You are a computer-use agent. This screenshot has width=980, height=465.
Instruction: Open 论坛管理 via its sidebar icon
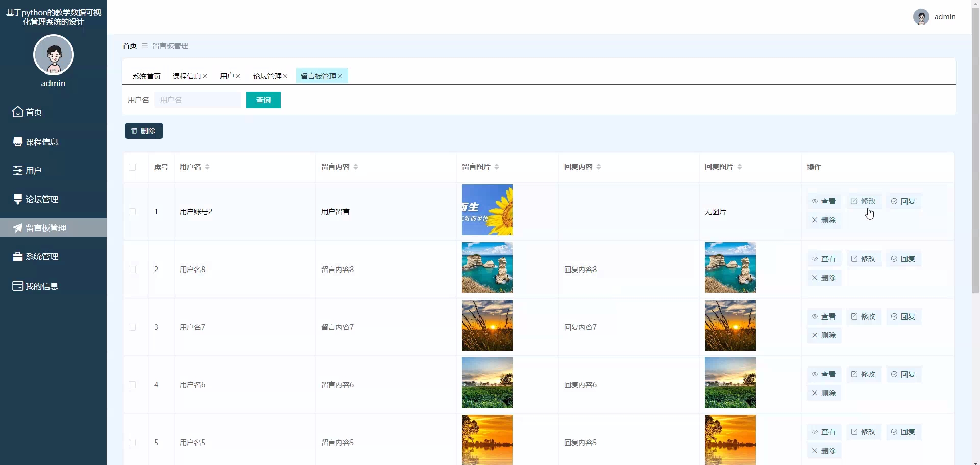[18, 199]
